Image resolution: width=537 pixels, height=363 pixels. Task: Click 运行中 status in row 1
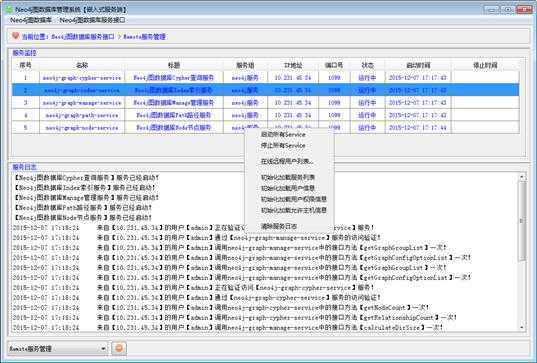coord(367,78)
